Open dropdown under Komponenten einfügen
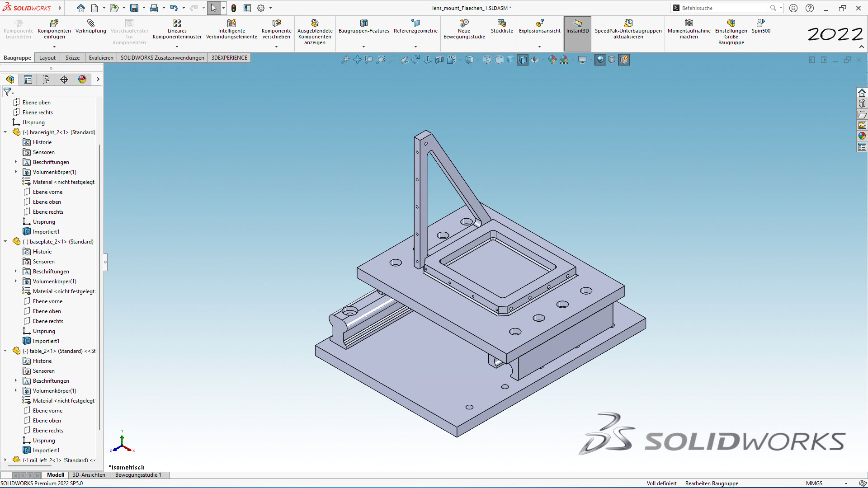Viewport: 868px width, 488px height. point(54,47)
